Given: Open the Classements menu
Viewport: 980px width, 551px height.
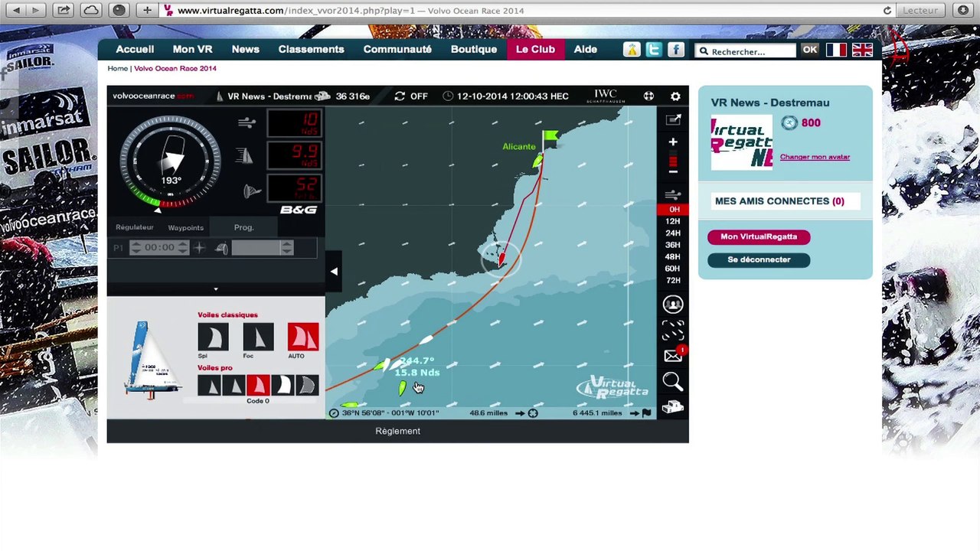Looking at the screenshot, I should [311, 49].
